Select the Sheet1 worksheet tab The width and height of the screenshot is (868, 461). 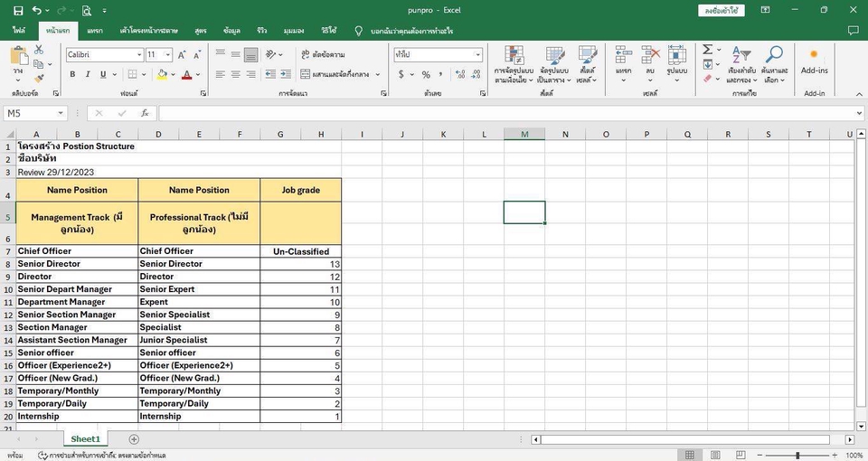(85, 439)
